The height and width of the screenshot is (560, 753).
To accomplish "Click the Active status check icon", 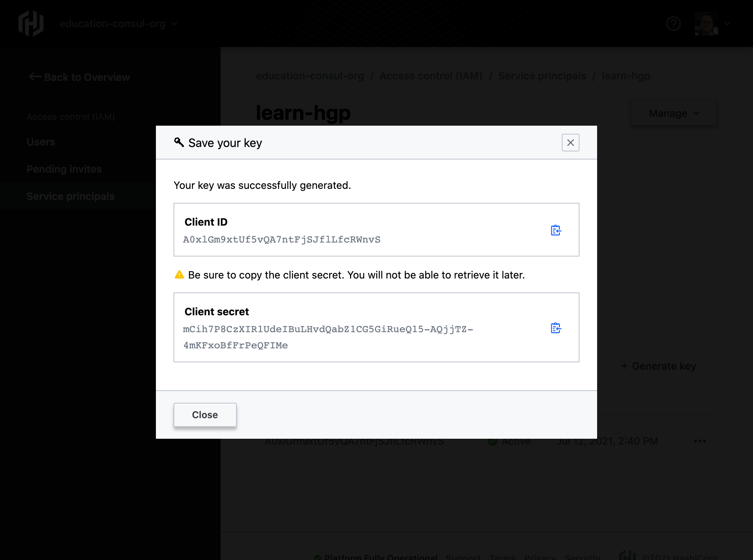I will point(492,441).
